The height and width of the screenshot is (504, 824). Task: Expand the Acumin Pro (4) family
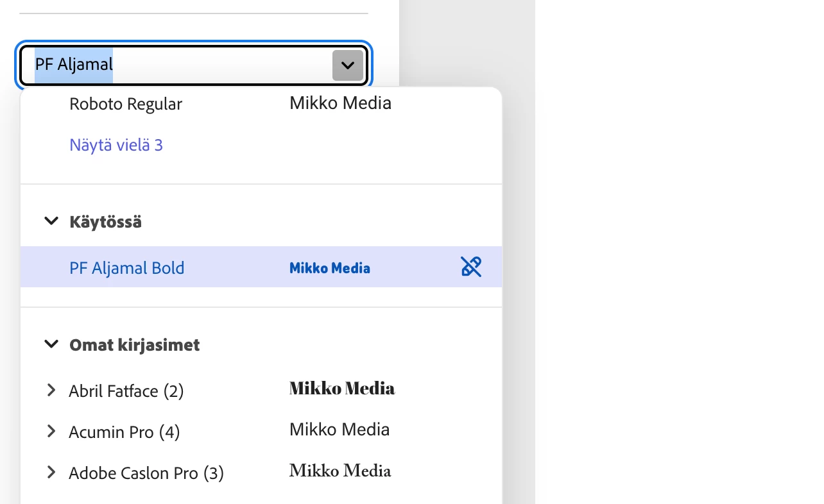click(51, 431)
